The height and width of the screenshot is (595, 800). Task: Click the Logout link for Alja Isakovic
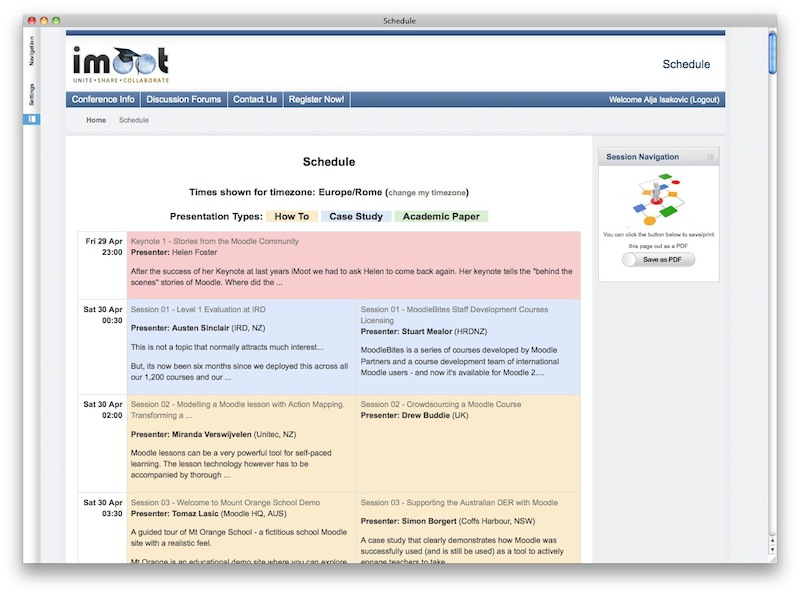click(x=704, y=100)
